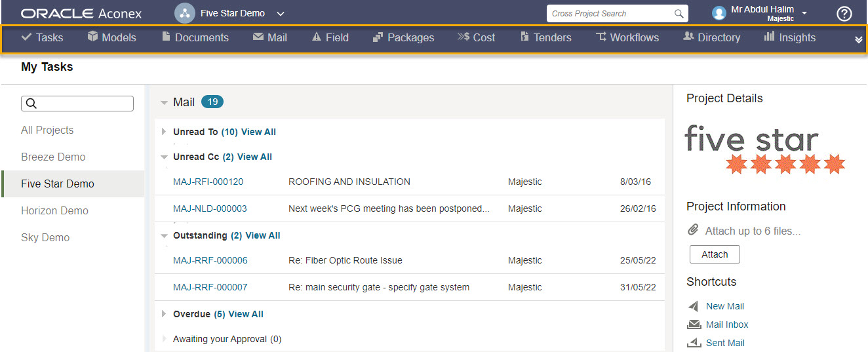Viewport: 868px width, 352px height.
Task: Open the Tenders menu
Action: pyautogui.click(x=546, y=37)
